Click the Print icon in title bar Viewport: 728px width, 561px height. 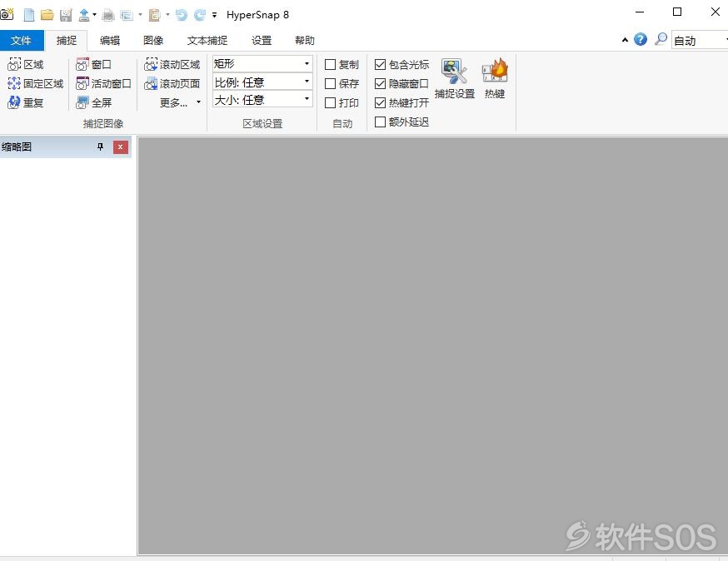click(x=108, y=15)
